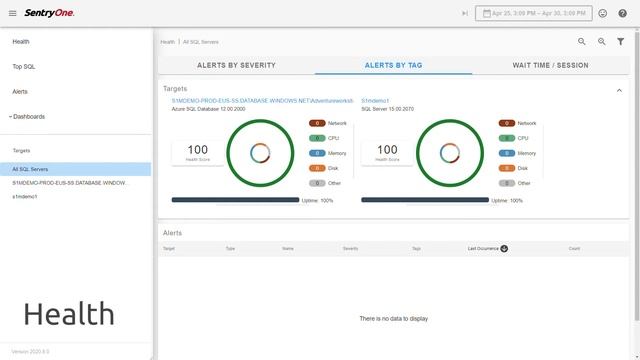Collapse the Targets panel chevron
Image resolution: width=640 pixels, height=360 pixels.
[x=619, y=90]
